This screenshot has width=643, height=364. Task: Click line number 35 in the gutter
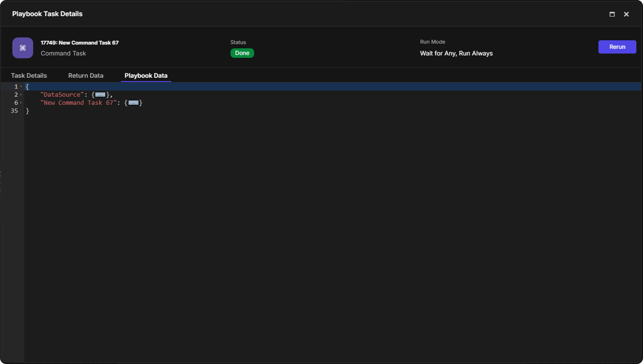pyautogui.click(x=14, y=111)
